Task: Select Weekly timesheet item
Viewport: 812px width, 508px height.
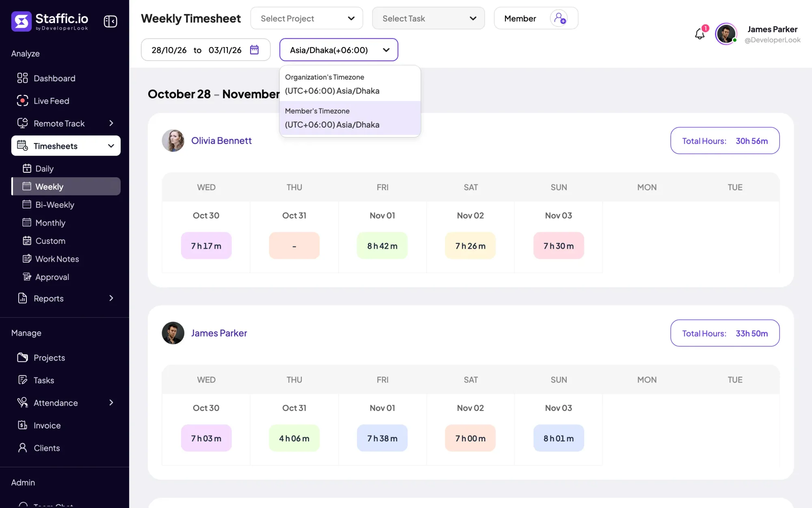Action: 66,187
